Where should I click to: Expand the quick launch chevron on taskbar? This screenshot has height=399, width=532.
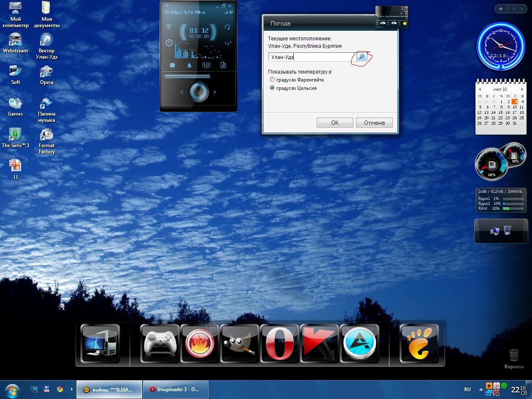click(x=71, y=389)
